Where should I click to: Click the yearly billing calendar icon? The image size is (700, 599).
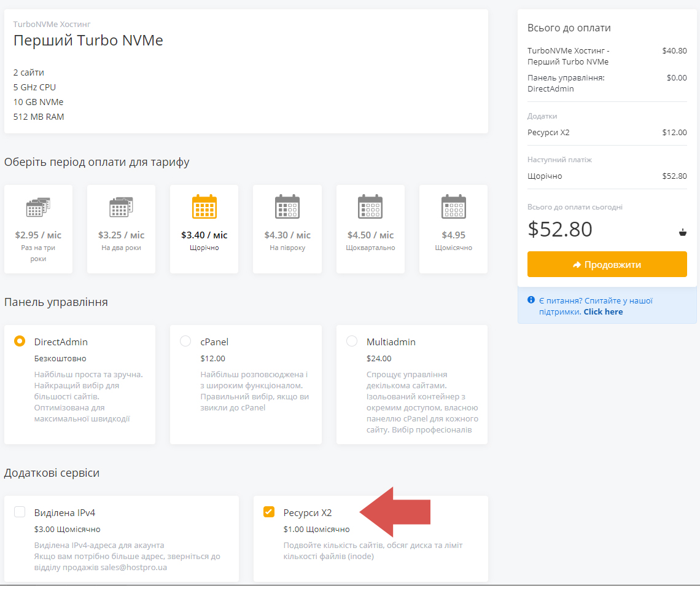click(204, 207)
